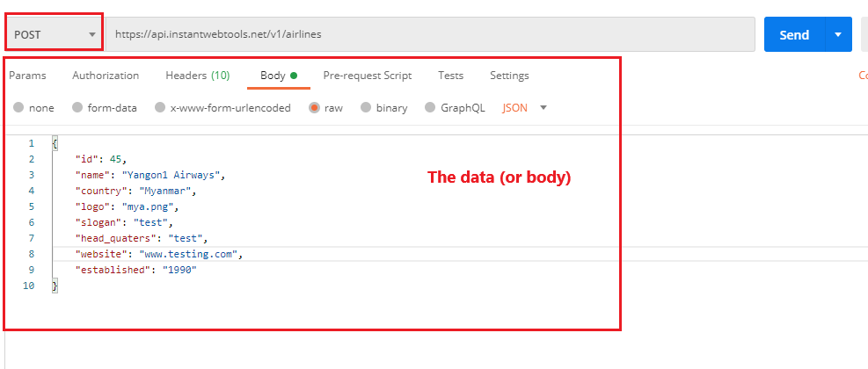Select the none body type radio
The height and width of the screenshot is (369, 868).
(x=19, y=108)
